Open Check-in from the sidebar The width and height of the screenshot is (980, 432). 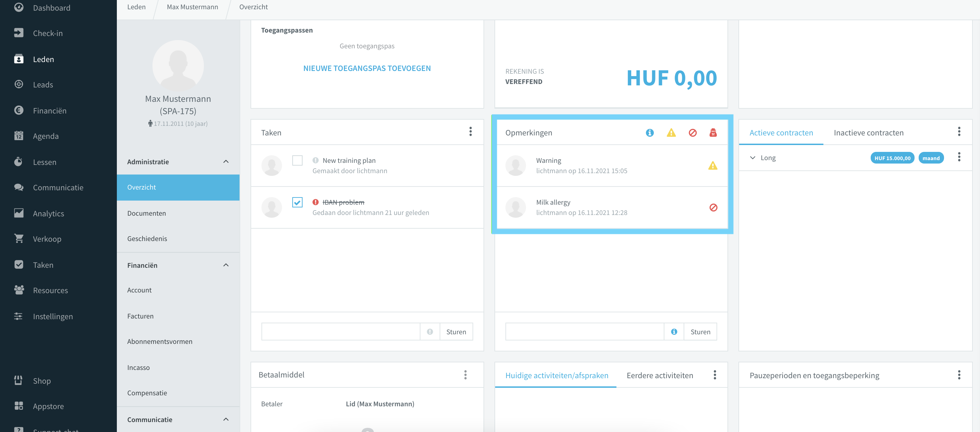click(x=48, y=33)
